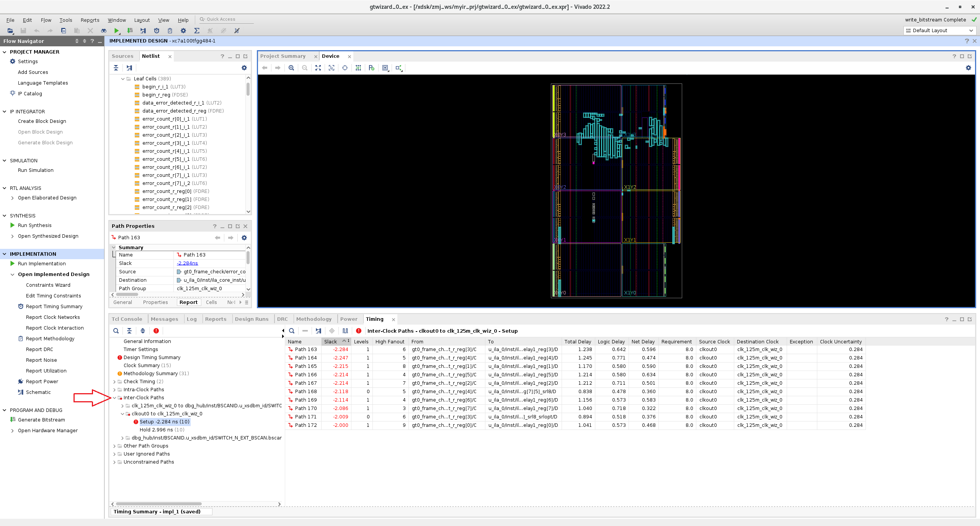Click Schematic icon in Netlist toolbar
The width and height of the screenshot is (980, 526).
tap(129, 68)
